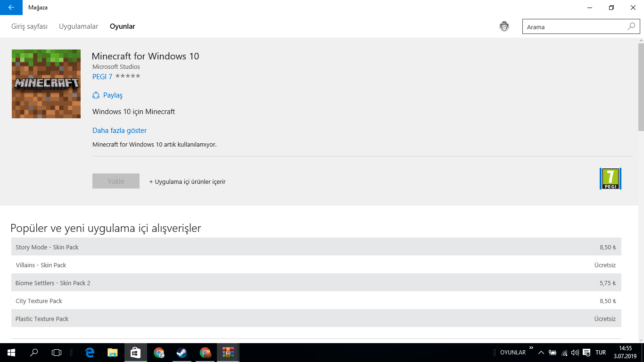The height and width of the screenshot is (362, 644).
Task: Click the search magnifier icon in Arama box
Action: tap(631, 27)
